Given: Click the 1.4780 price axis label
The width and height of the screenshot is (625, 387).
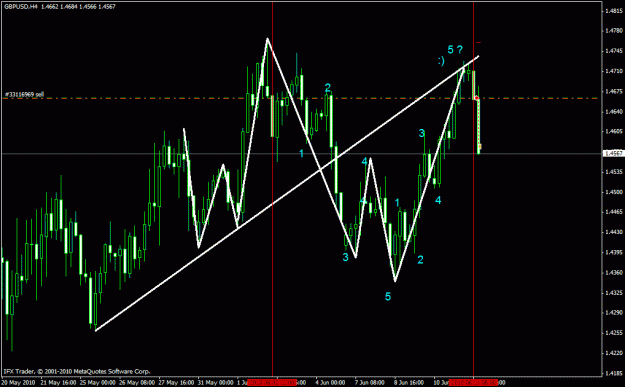Looking at the screenshot, I should 614,31.
